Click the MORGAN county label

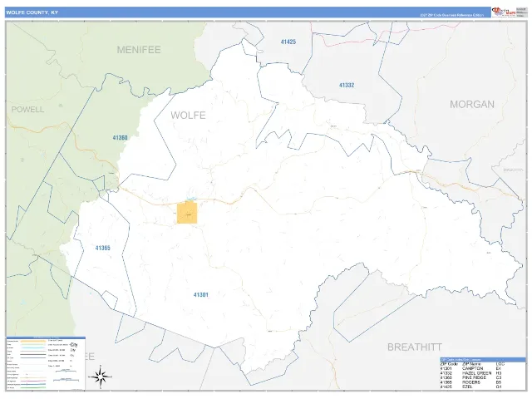(472, 104)
